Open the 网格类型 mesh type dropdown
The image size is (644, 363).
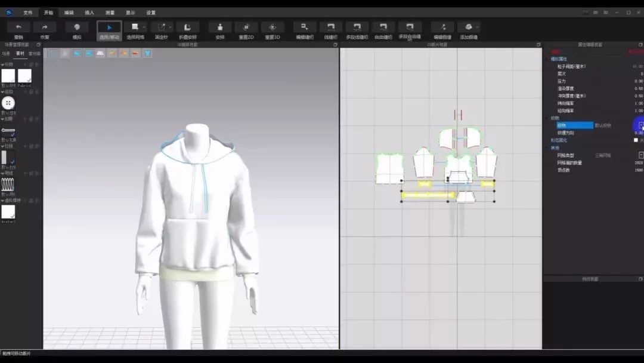coord(641,155)
